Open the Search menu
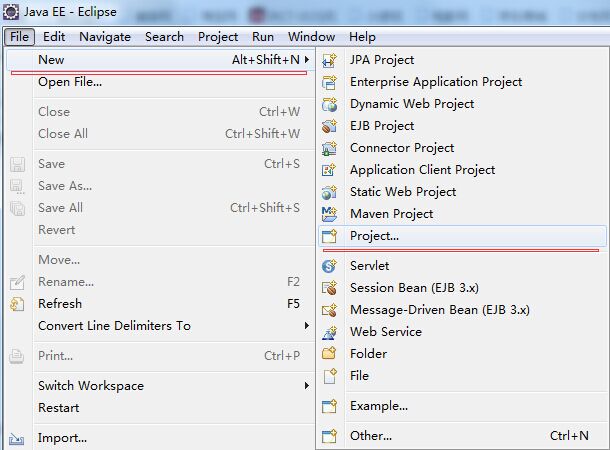Screen dimensions: 610x450 pyautogui.click(x=164, y=37)
